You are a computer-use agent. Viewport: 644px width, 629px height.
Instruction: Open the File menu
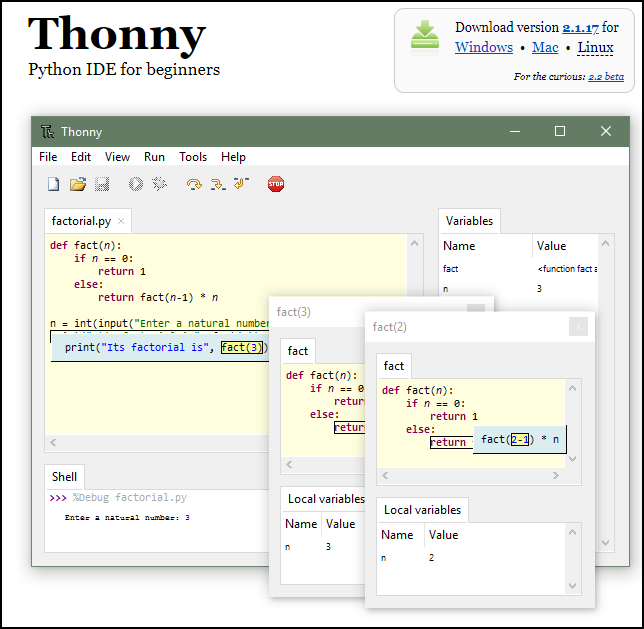[x=48, y=157]
